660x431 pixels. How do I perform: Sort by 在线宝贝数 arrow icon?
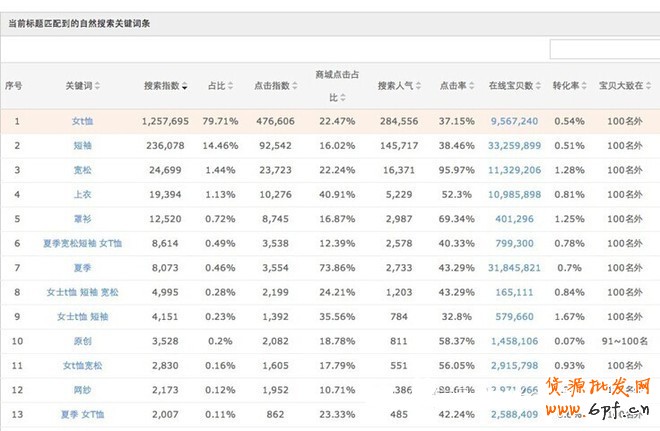coord(540,87)
